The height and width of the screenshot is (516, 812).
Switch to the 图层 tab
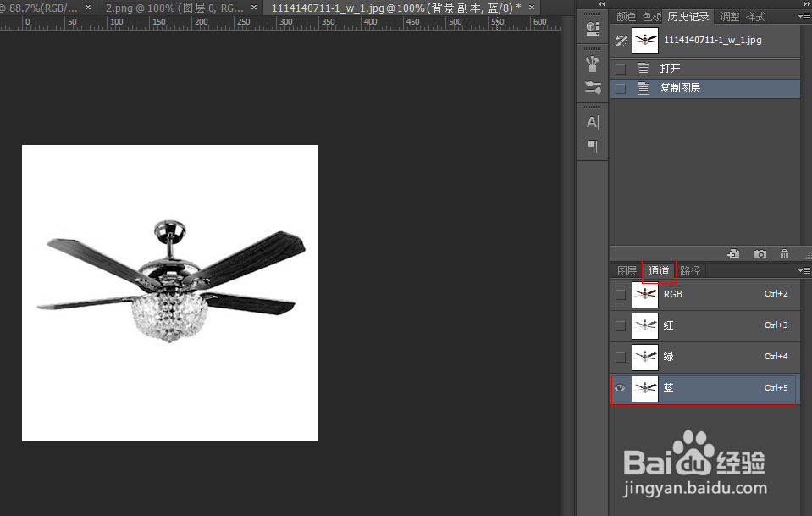coord(627,270)
